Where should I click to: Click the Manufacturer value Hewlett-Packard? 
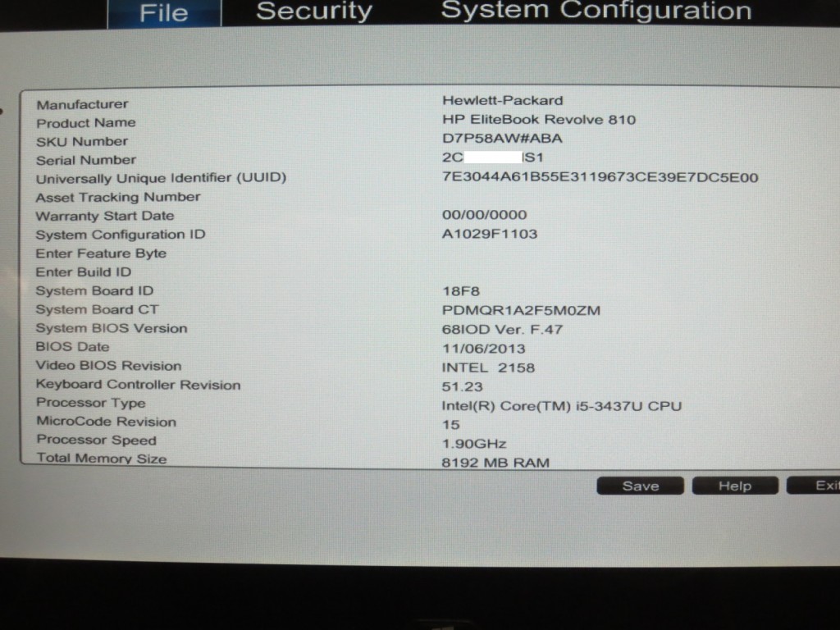point(502,100)
